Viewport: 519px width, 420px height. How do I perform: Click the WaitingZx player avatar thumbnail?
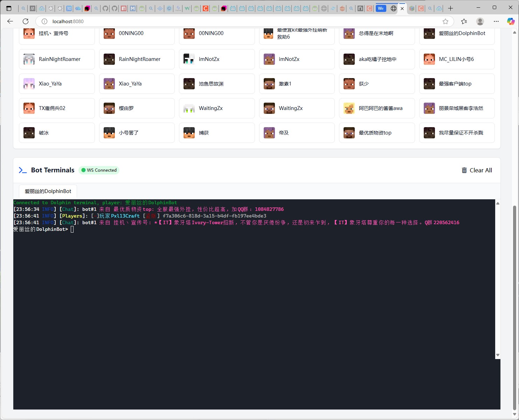(189, 108)
